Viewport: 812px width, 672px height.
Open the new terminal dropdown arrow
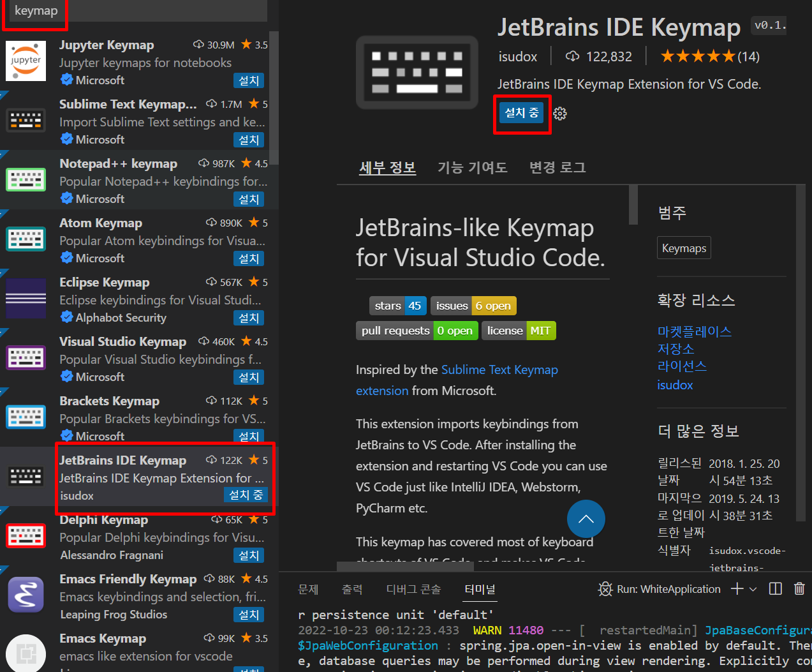[753, 589]
